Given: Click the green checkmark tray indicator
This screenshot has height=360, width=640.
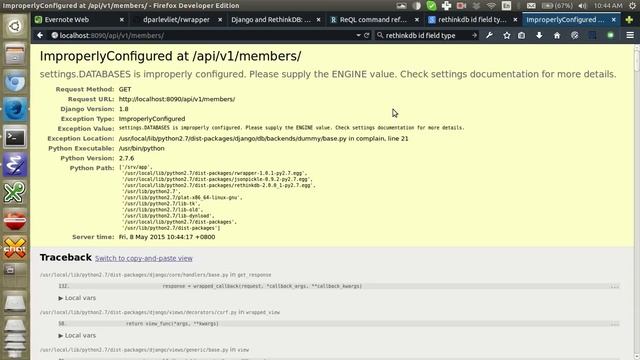Looking at the screenshot, I should 431,6.
